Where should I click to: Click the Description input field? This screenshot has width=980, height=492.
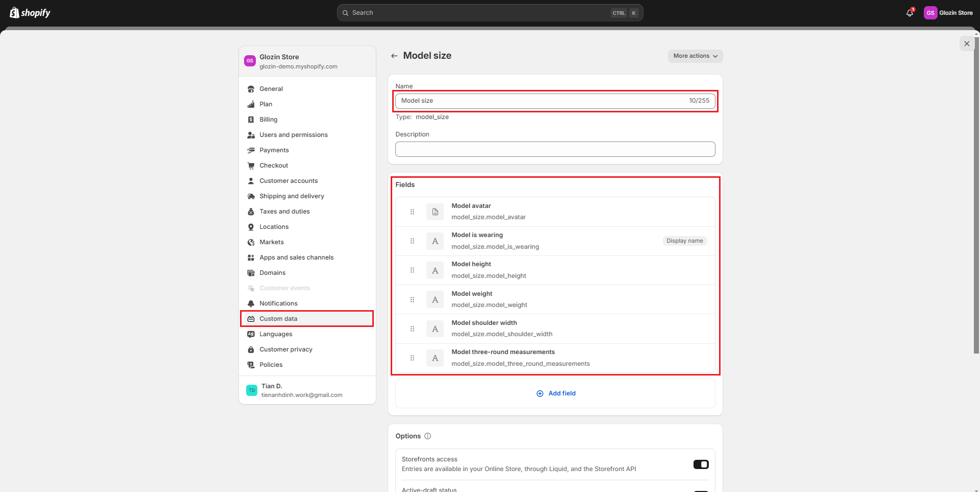coord(555,149)
